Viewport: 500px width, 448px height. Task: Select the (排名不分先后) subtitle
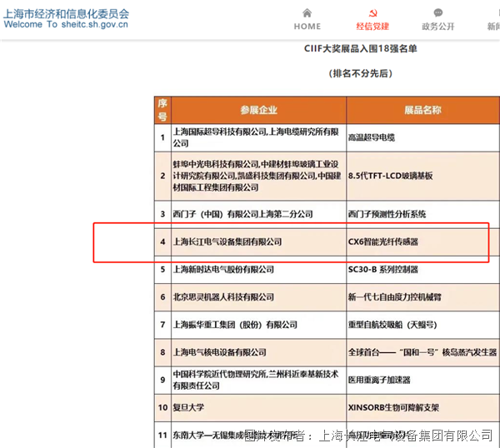[x=360, y=73]
